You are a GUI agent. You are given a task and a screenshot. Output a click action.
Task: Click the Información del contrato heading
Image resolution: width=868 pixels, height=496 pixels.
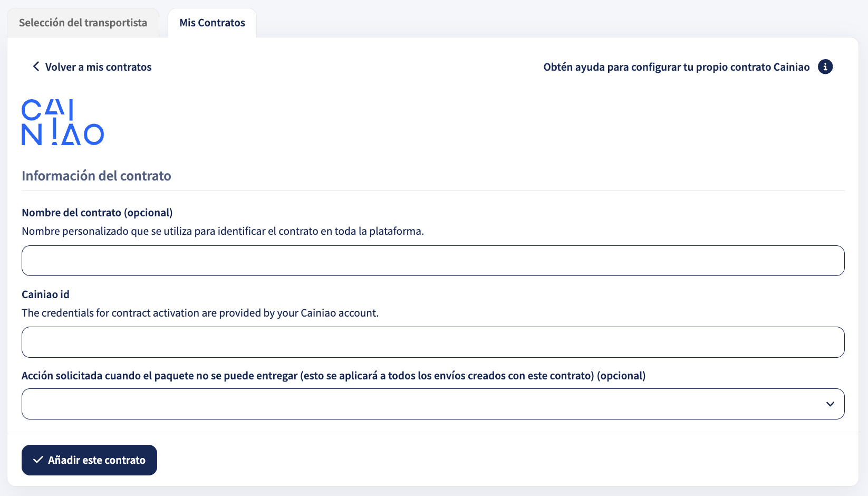click(97, 176)
